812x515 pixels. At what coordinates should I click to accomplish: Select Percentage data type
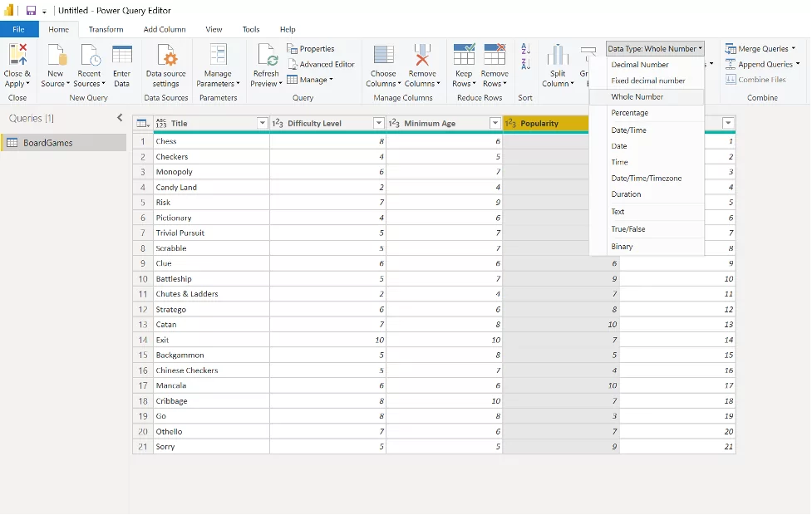tap(647, 113)
